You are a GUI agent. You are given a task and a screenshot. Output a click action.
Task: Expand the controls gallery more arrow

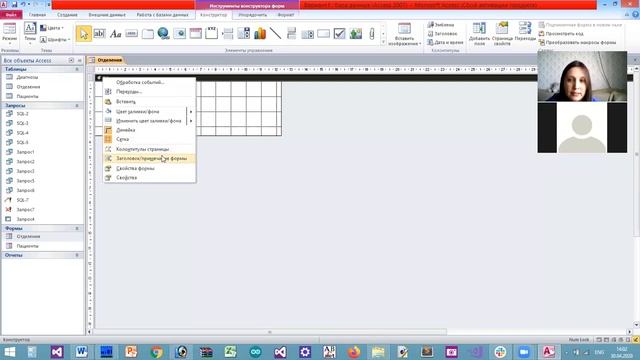click(x=383, y=42)
